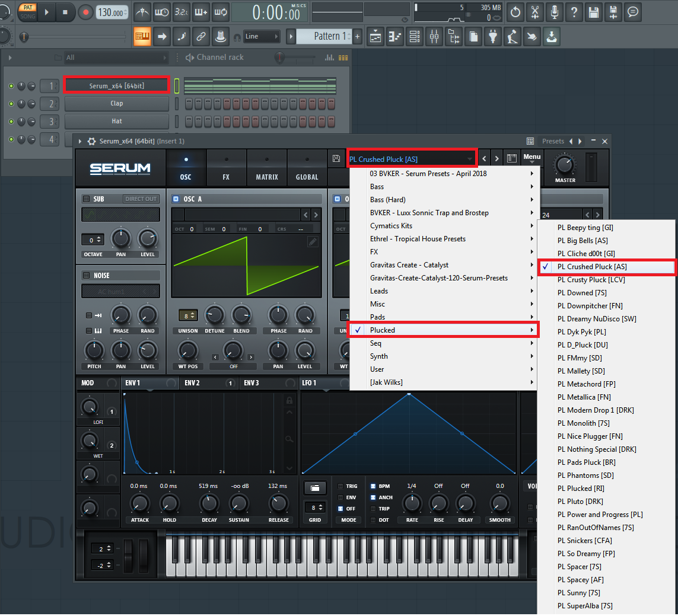Open the Leads preset folder
This screenshot has width=678, height=616.
[443, 291]
